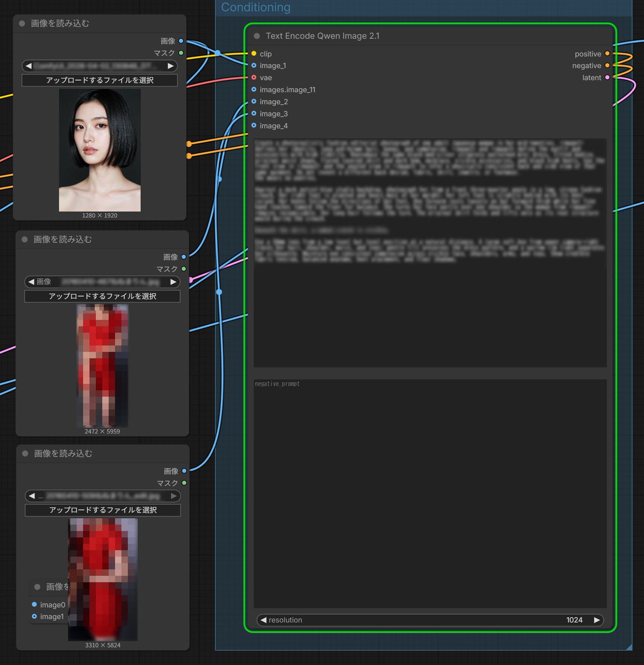Click アップロードするファイルを選択 in the 2472 × 5959 node
Image resolution: width=644 pixels, height=665 pixels.
pos(102,296)
